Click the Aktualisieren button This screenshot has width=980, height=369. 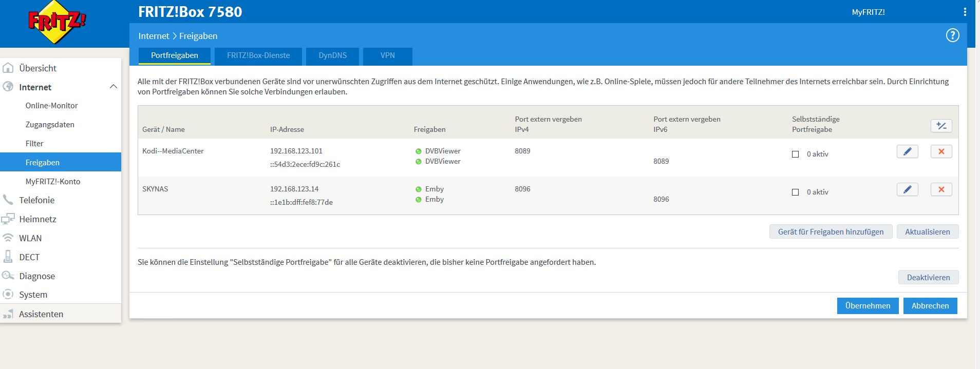(x=927, y=231)
